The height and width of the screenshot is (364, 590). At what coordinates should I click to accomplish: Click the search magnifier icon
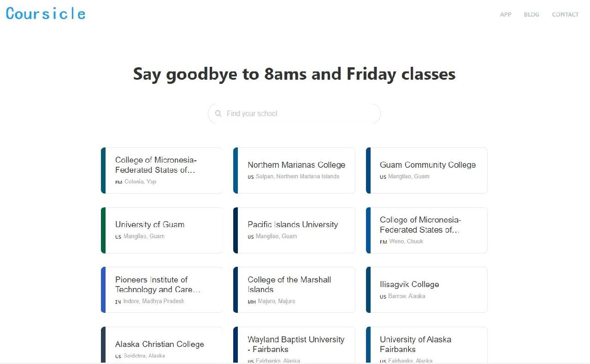pyautogui.click(x=218, y=113)
